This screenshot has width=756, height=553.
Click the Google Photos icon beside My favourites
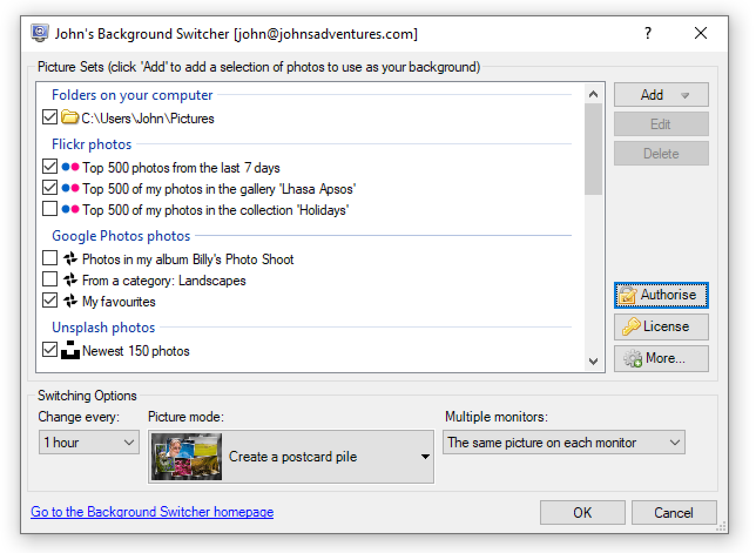click(x=70, y=301)
